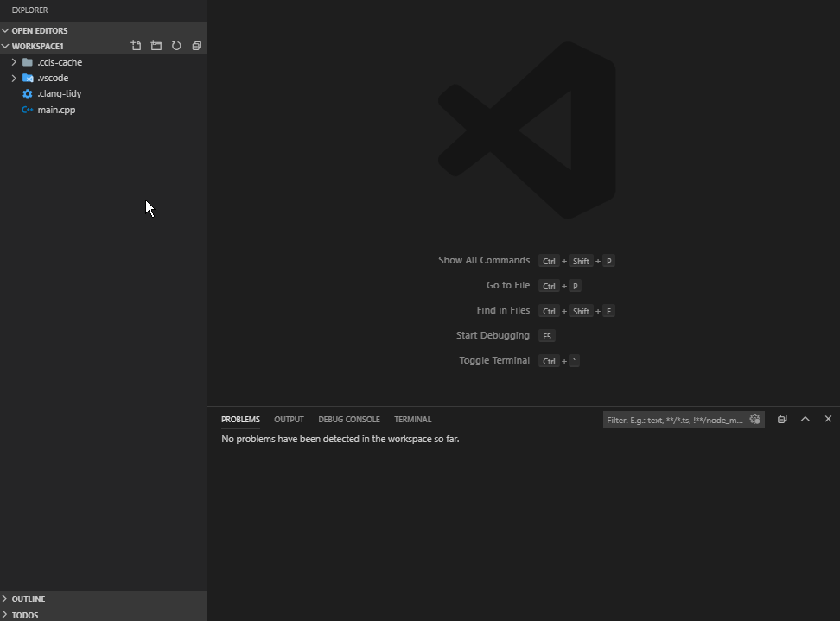The image size is (840, 621).
Task: Maximize the bottom panel with chevron up
Action: coord(805,419)
